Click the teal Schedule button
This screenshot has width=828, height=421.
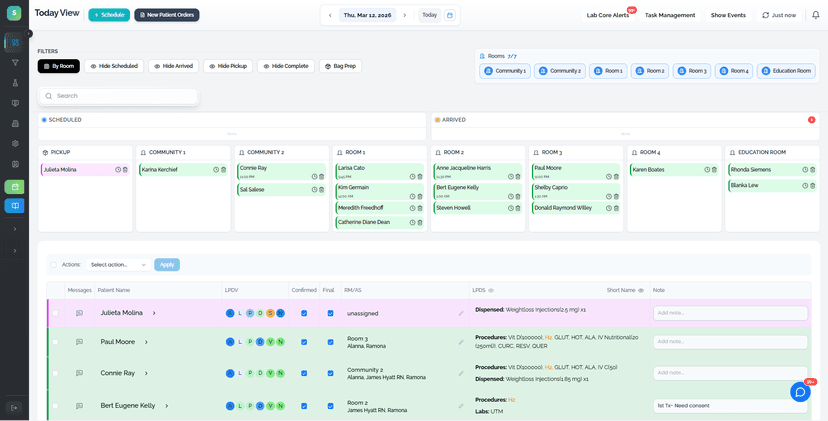tap(109, 15)
